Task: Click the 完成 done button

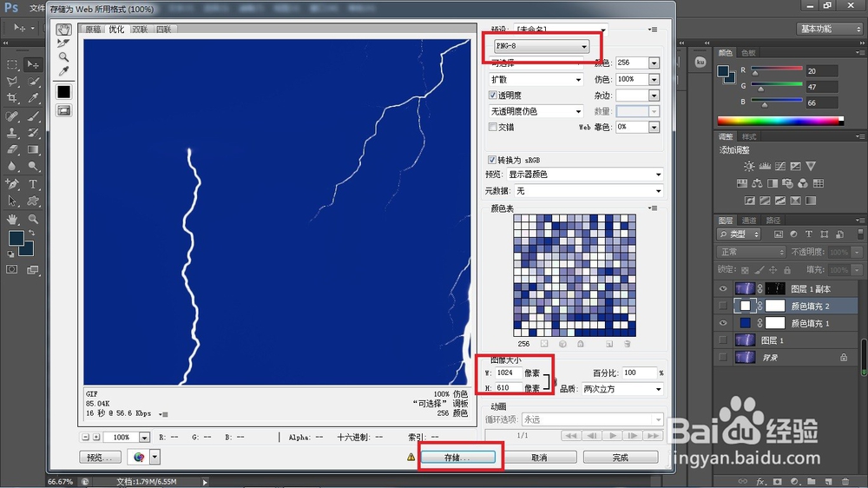Action: pyautogui.click(x=620, y=458)
